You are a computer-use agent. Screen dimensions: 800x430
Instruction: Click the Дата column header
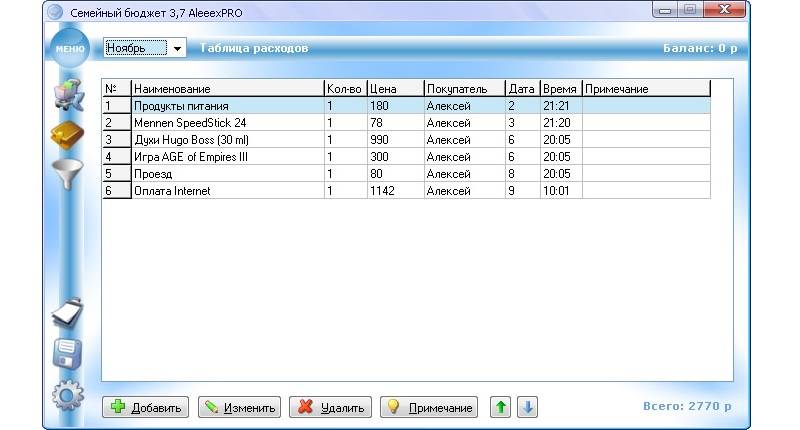(522, 89)
